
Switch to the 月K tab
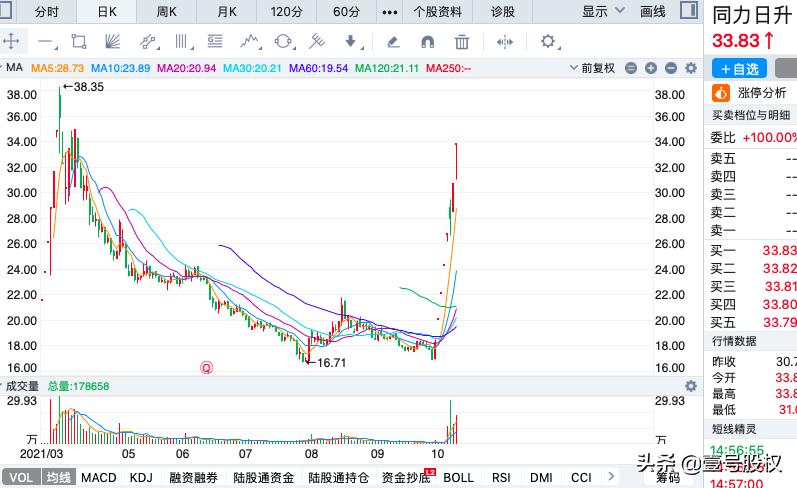[x=227, y=12]
